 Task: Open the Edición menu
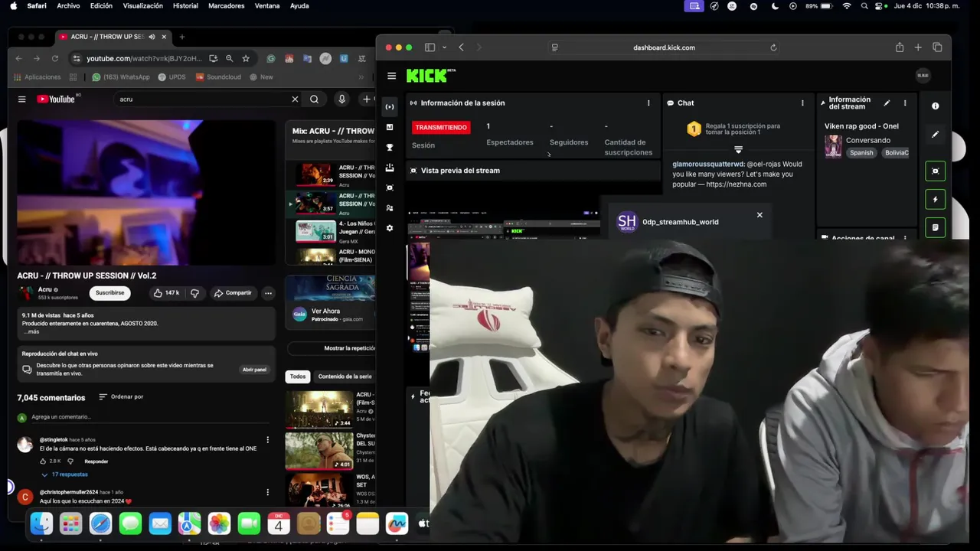pos(101,5)
